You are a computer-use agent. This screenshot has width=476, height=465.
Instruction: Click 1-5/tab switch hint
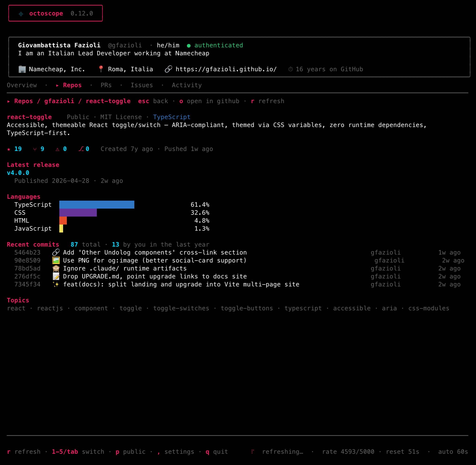point(78,452)
